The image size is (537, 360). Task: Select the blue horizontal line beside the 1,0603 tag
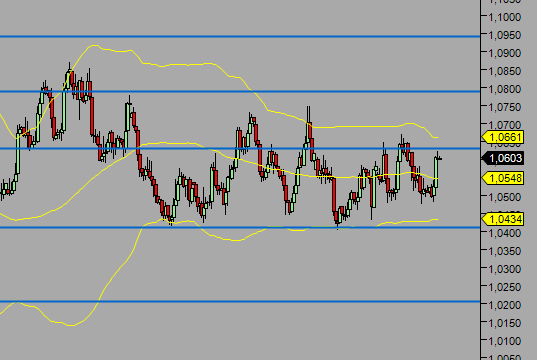click(240, 149)
